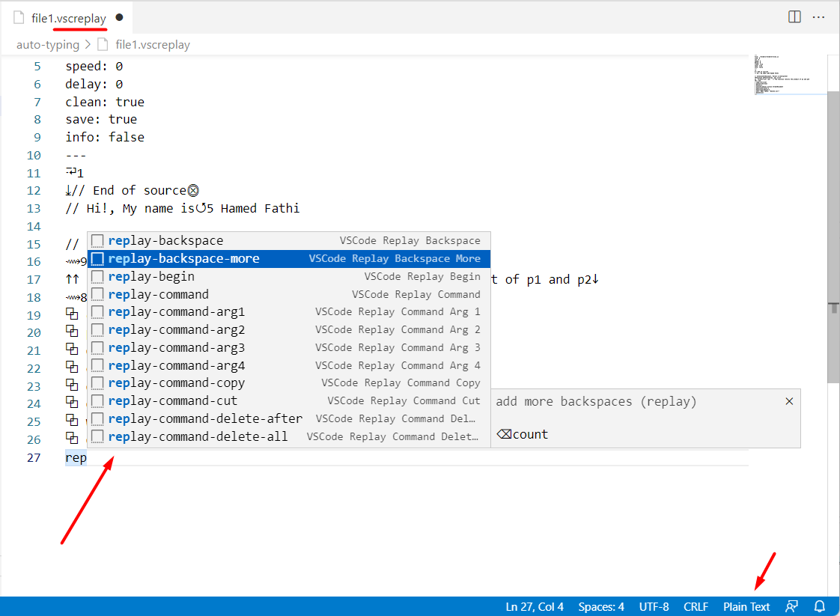Open the auto-typing breadcrumb folder
840x616 pixels.
tap(48, 44)
